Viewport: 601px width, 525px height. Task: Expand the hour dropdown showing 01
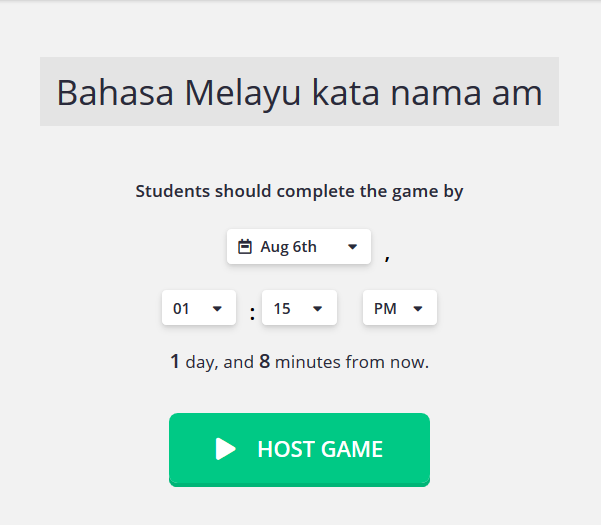click(x=198, y=309)
